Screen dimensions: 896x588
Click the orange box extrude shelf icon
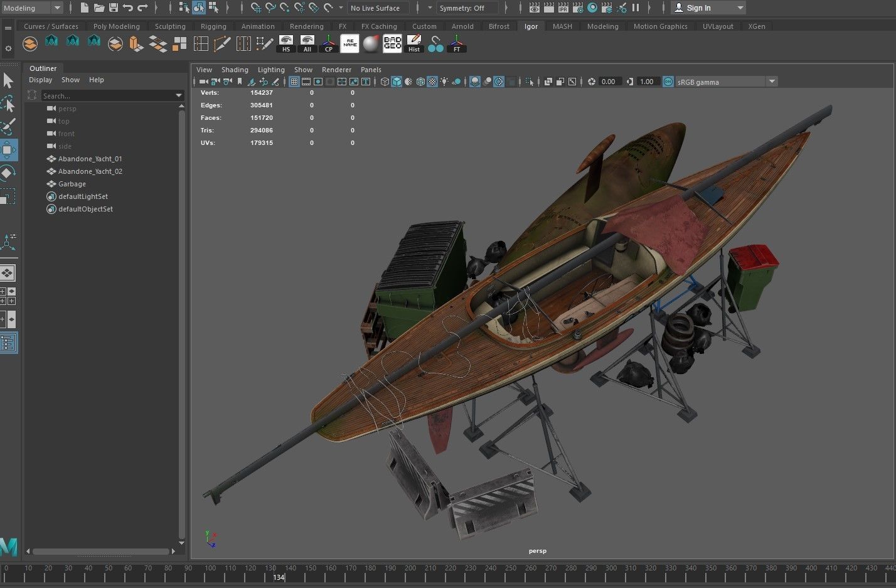136,44
